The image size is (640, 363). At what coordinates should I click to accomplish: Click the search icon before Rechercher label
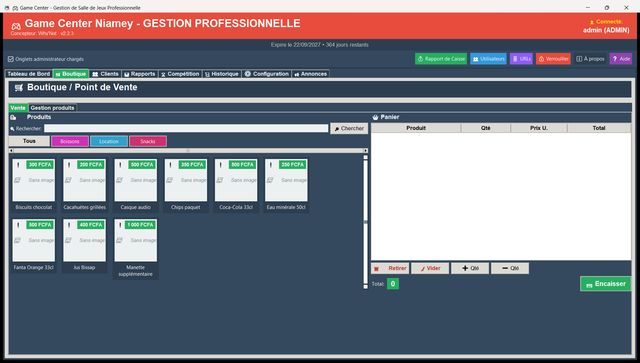12,129
